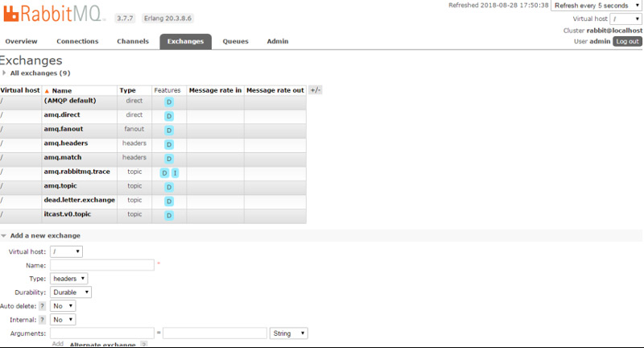Open the amq.fanout exchange
Viewport: 644px width, 348px height.
[64, 129]
